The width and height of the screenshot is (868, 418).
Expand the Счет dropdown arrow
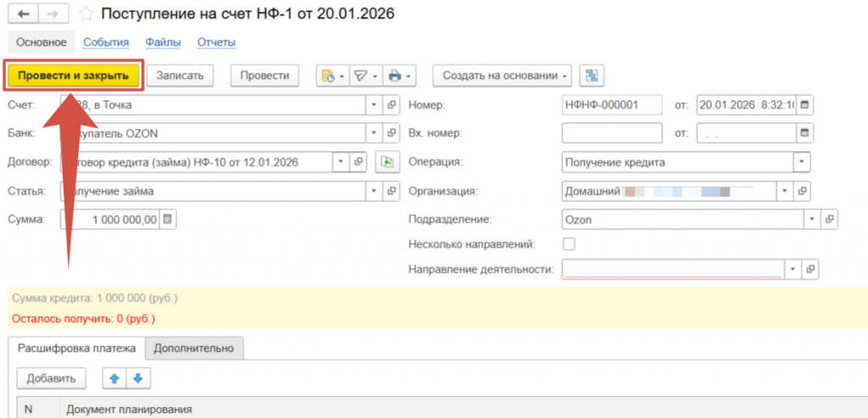tap(375, 105)
